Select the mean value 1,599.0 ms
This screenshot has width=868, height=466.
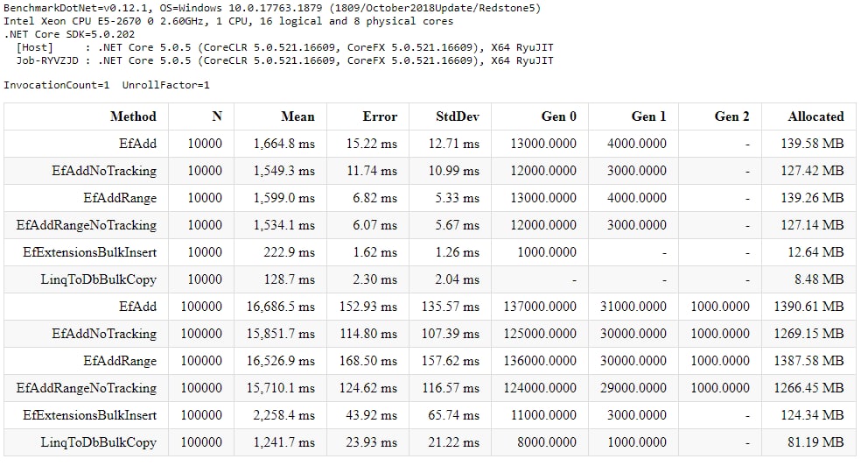point(284,198)
